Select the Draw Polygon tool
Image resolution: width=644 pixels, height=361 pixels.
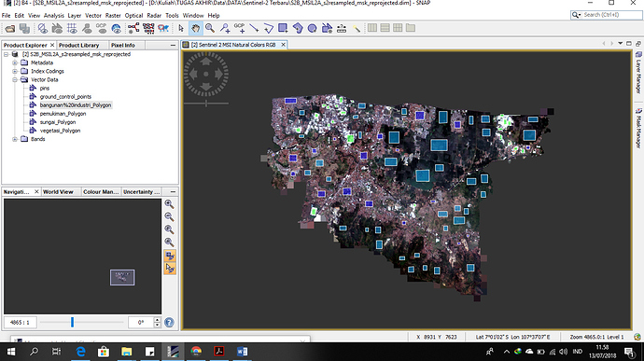[298, 28]
